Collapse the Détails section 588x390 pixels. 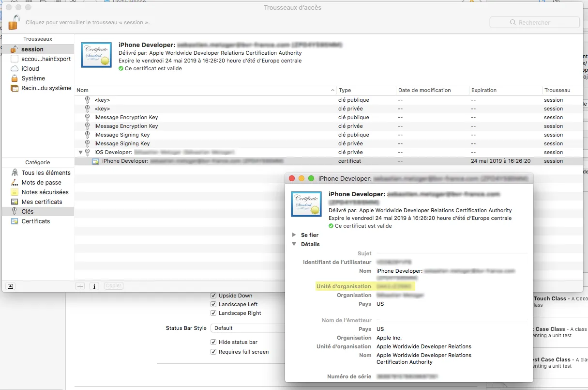pyautogui.click(x=294, y=244)
